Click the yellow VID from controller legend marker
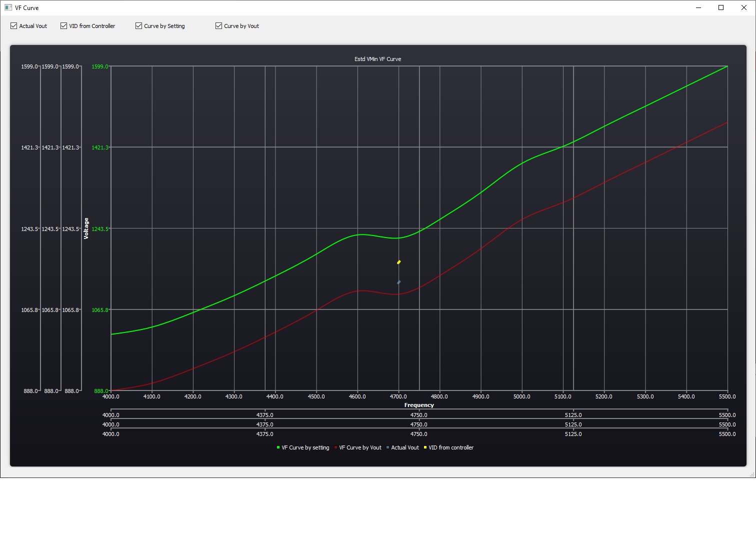756x540 pixels. [x=424, y=447]
